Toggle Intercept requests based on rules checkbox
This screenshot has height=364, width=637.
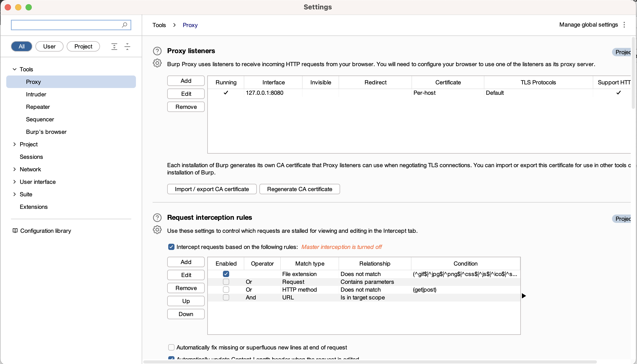pyautogui.click(x=171, y=247)
